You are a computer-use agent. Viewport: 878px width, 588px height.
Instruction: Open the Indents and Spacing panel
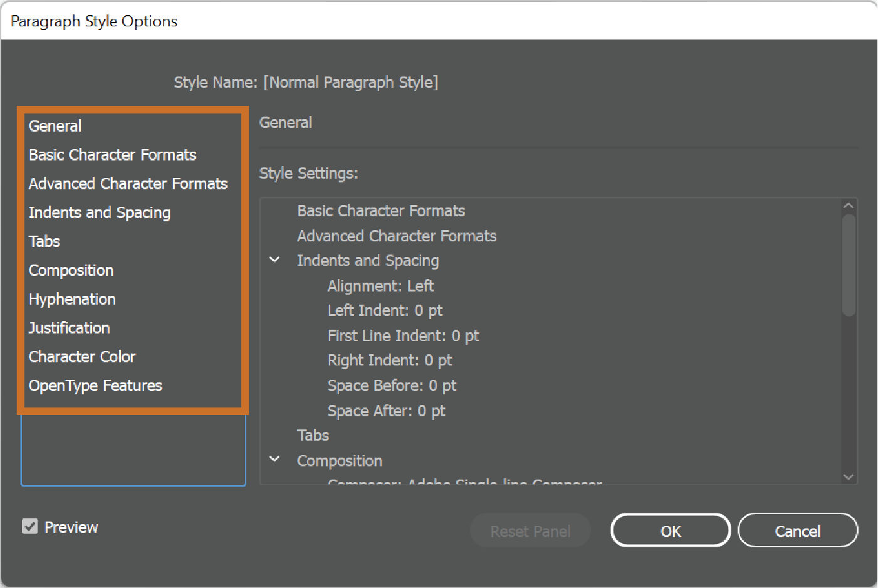(x=99, y=213)
